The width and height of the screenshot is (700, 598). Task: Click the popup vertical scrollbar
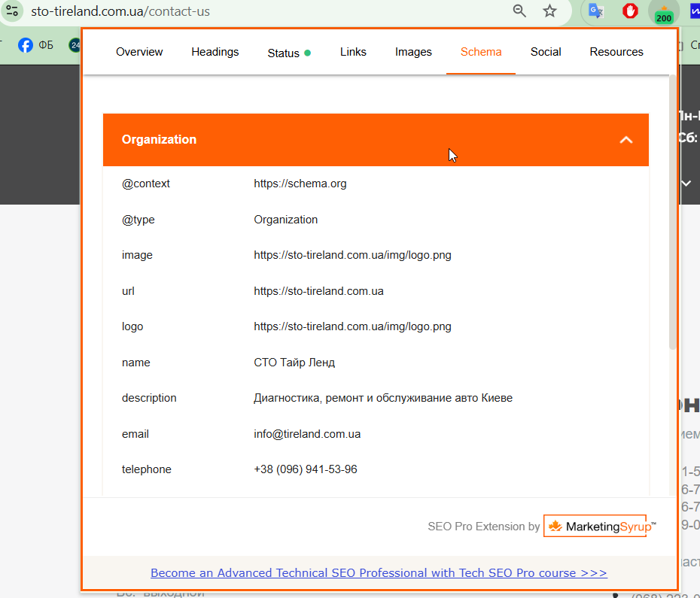pyautogui.click(x=672, y=212)
